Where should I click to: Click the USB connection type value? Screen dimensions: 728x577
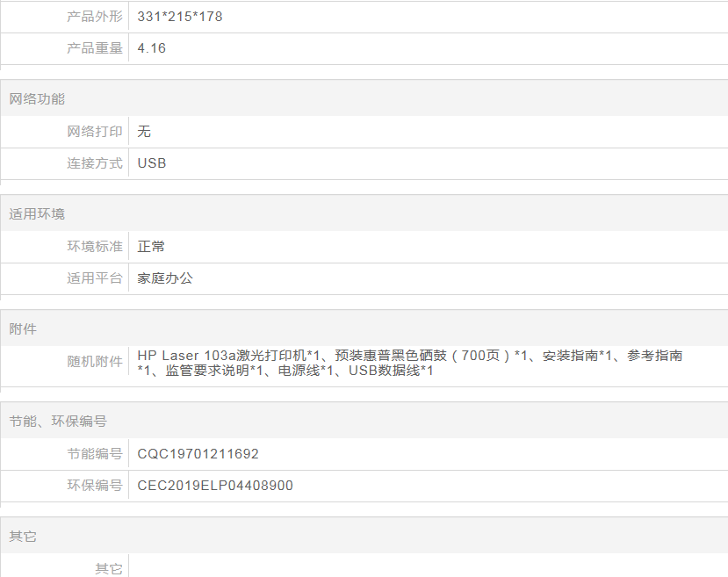click(x=152, y=163)
